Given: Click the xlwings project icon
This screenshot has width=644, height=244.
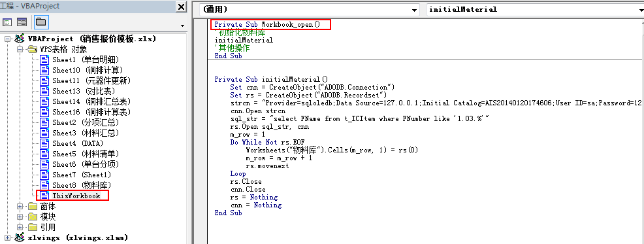Looking at the screenshot, I should pyautogui.click(x=20, y=237).
